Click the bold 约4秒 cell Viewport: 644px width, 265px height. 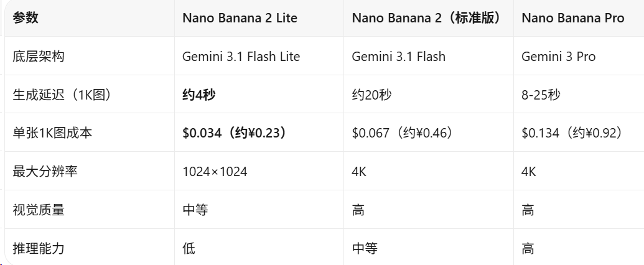pos(198,95)
